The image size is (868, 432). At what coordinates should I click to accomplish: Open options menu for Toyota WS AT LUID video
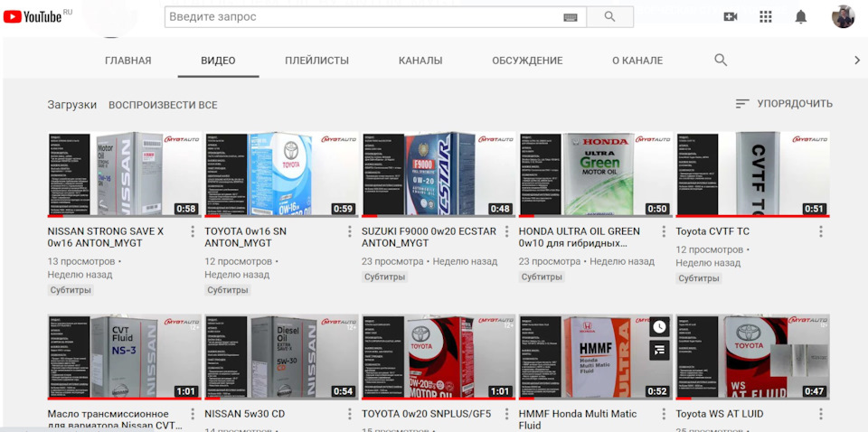click(x=820, y=414)
